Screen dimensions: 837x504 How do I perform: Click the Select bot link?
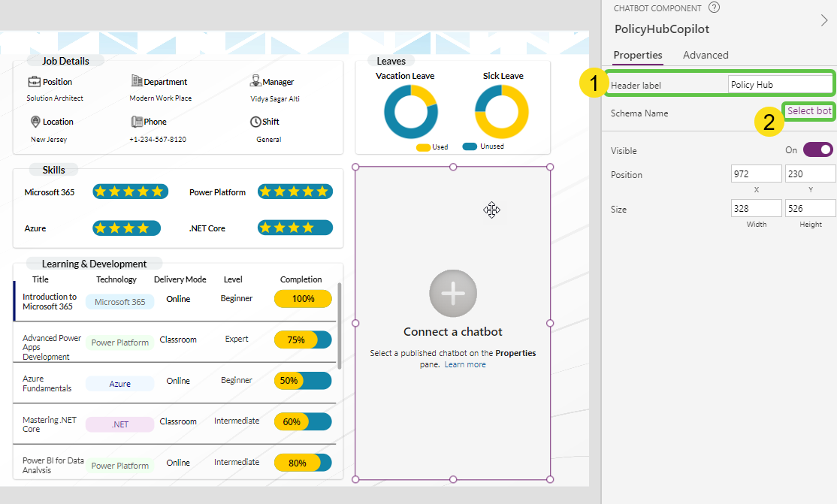(x=809, y=111)
